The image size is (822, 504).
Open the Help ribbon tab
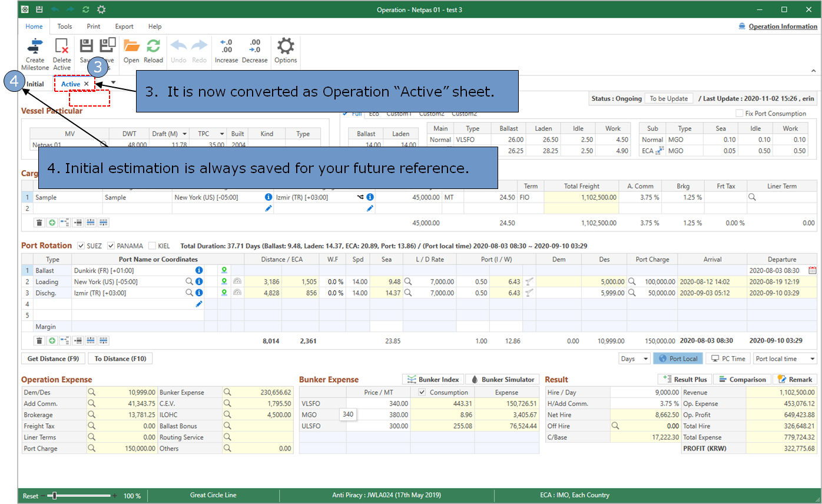tap(155, 26)
